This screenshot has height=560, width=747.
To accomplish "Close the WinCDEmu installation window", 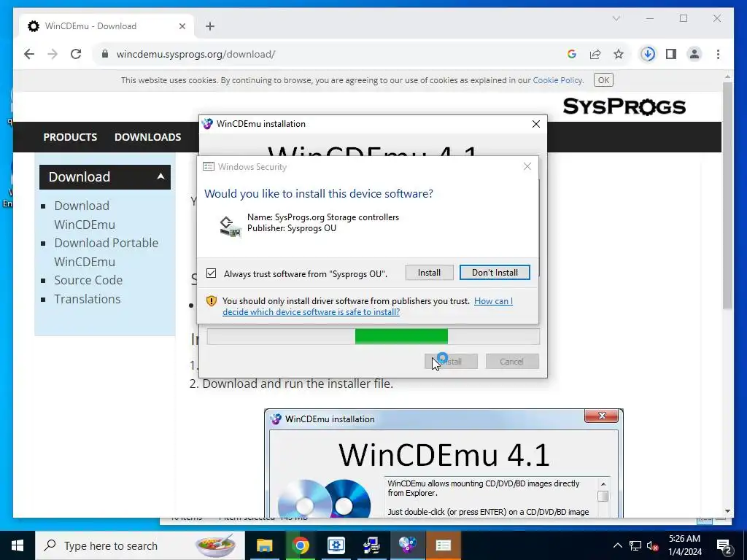I will tap(536, 124).
